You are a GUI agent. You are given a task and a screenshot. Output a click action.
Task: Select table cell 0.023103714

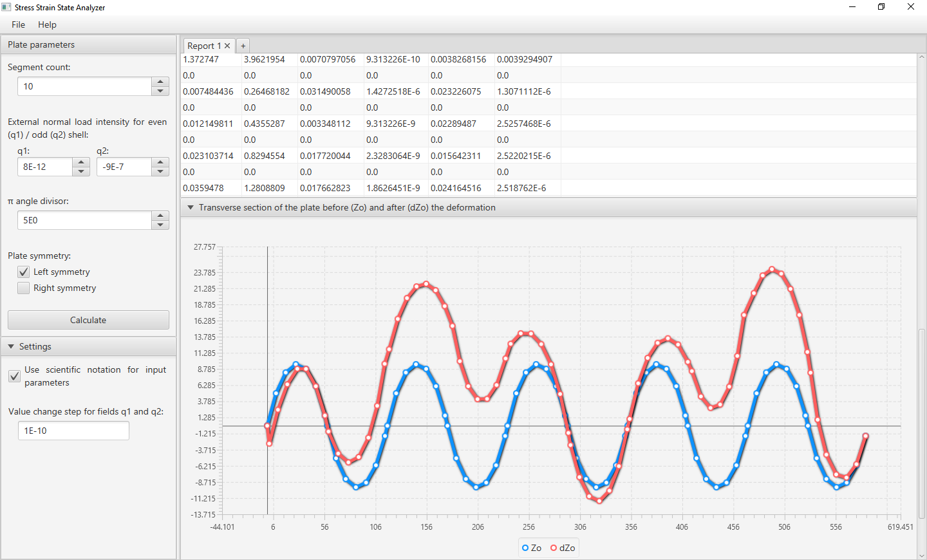pos(211,156)
